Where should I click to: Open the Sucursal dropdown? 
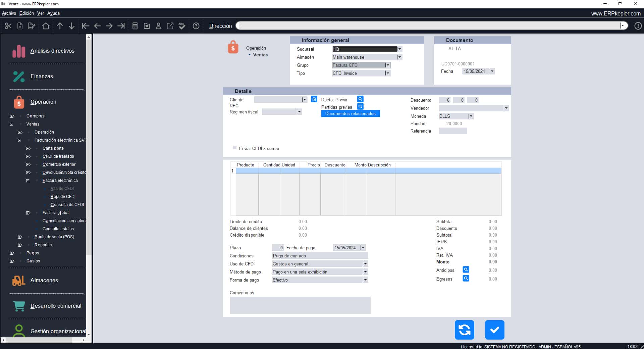tap(399, 49)
